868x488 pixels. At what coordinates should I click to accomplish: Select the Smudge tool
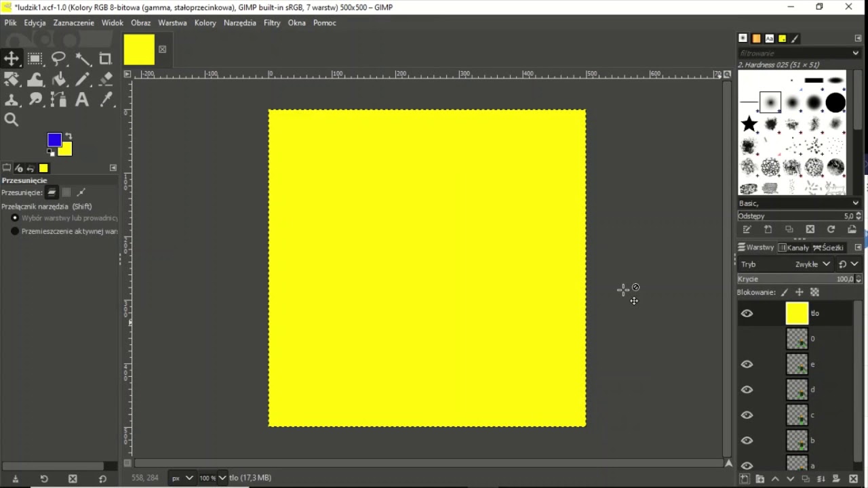(x=35, y=100)
